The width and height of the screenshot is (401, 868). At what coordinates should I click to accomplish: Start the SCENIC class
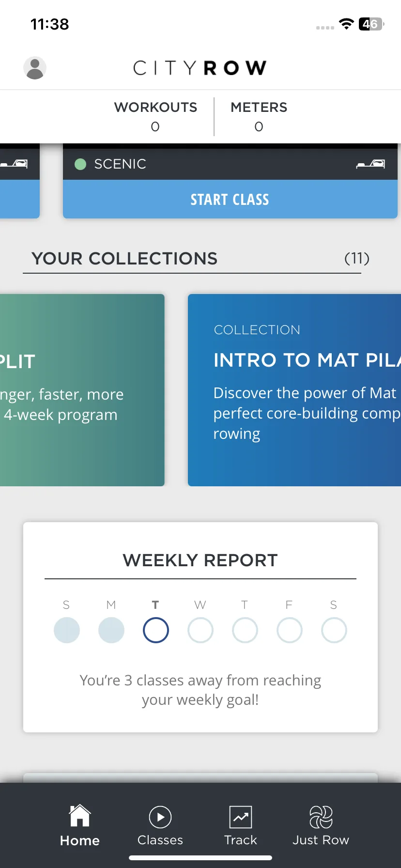[230, 199]
